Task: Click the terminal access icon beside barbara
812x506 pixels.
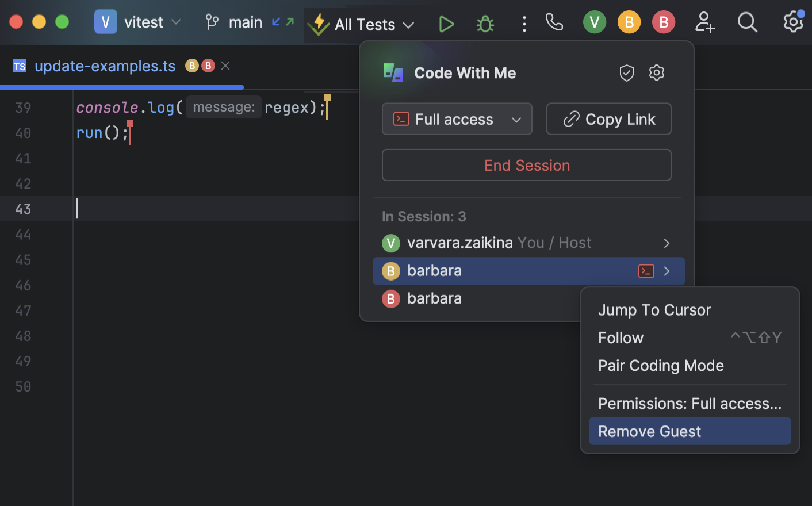Action: (x=646, y=271)
